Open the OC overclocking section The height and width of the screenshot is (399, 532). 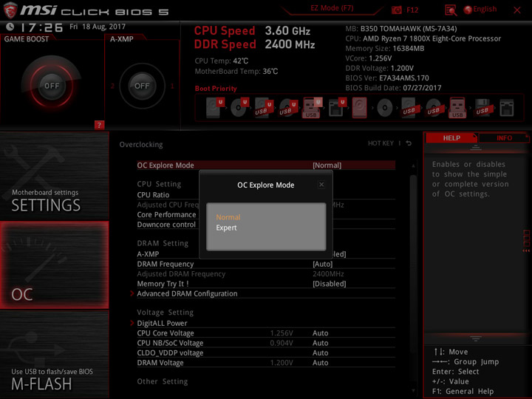tap(54, 265)
